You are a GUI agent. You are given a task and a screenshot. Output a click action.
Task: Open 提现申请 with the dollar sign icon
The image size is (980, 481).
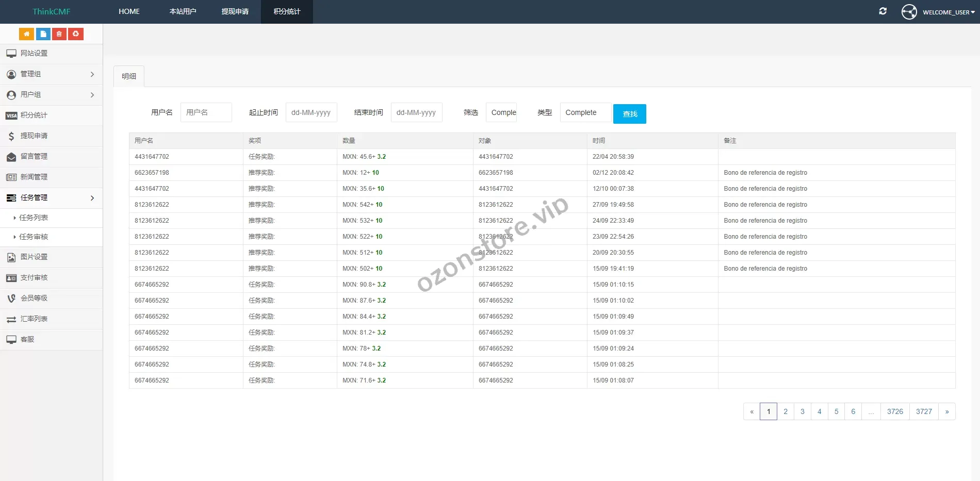pyautogui.click(x=34, y=136)
